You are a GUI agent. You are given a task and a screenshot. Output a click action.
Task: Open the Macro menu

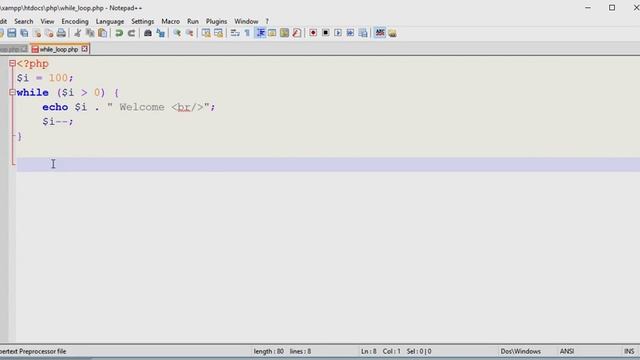point(170,21)
